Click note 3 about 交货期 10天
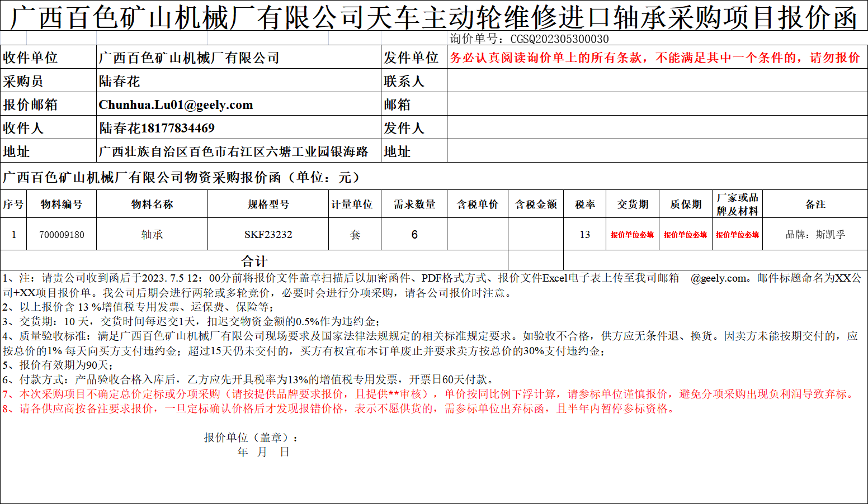The image size is (868, 504). click(x=191, y=321)
